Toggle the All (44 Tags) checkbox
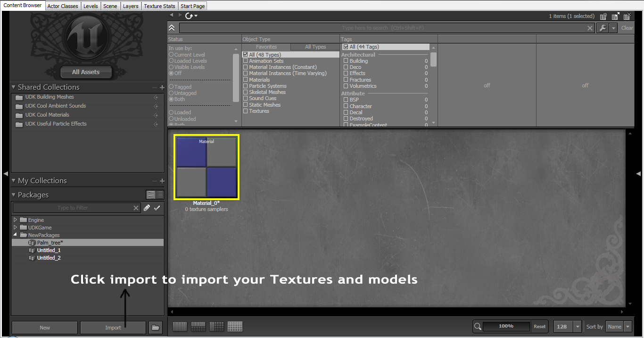 click(x=346, y=47)
